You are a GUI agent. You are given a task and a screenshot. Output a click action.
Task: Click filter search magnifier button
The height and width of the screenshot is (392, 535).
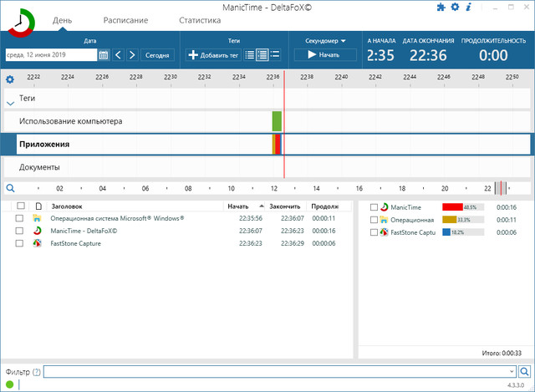524,371
